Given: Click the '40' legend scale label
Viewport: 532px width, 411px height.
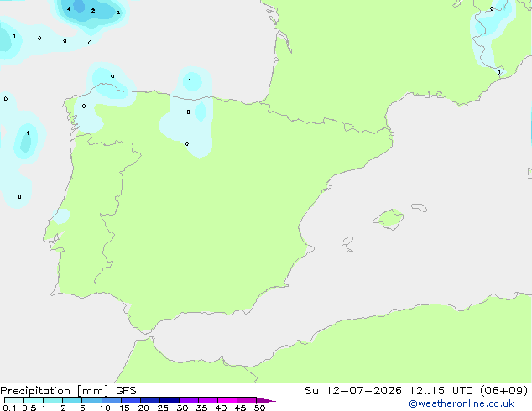Looking at the screenshot, I should [221, 408].
